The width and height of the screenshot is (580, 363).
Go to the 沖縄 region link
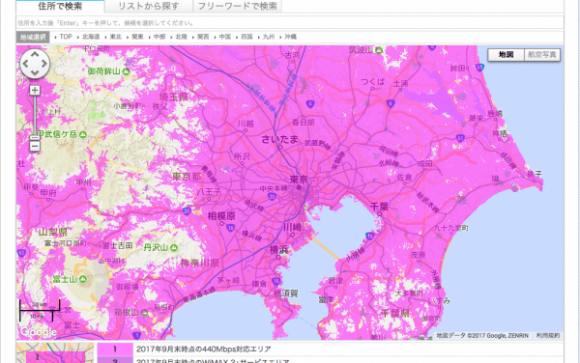coord(290,37)
